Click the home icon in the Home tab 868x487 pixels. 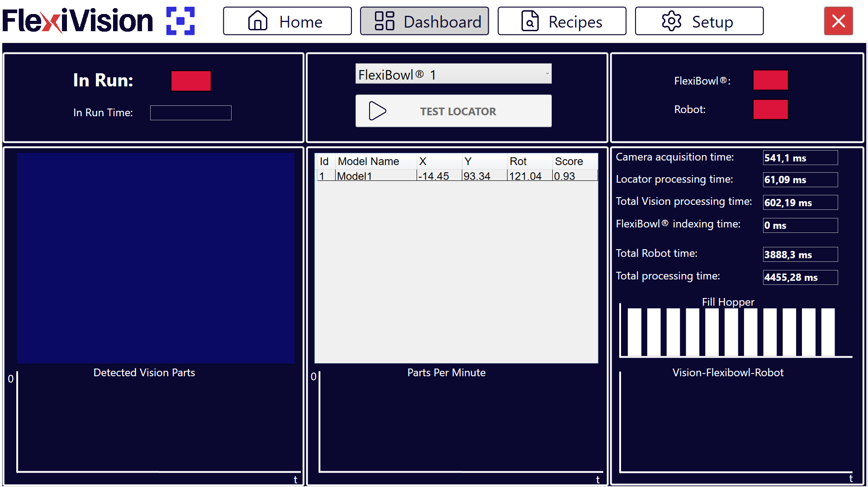point(258,21)
